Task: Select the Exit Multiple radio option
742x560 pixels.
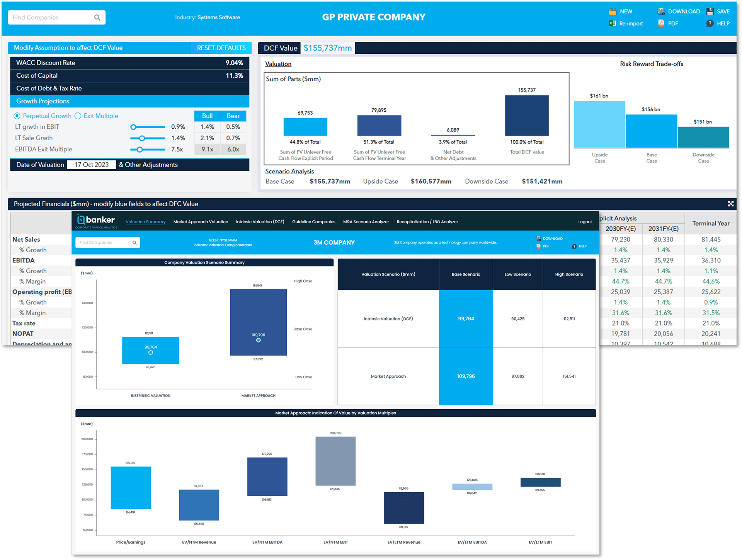Action: pyautogui.click(x=78, y=116)
